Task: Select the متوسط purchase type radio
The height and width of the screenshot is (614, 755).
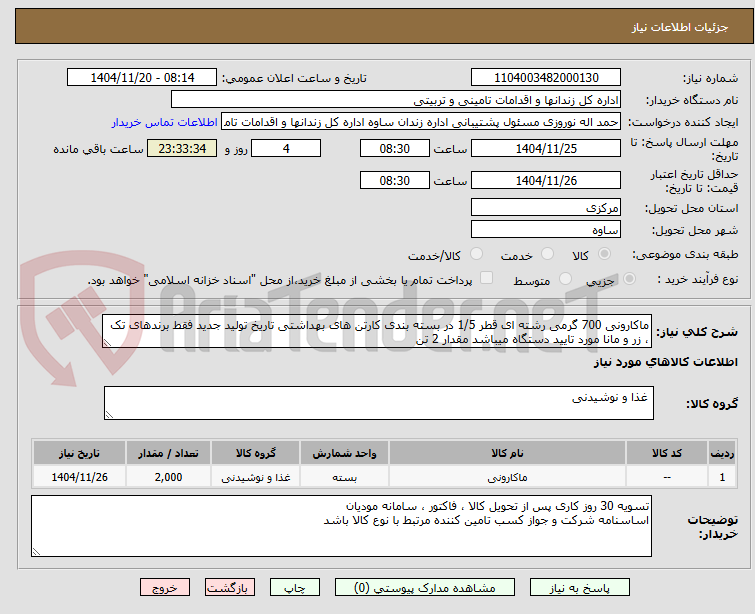Action: pos(565,279)
